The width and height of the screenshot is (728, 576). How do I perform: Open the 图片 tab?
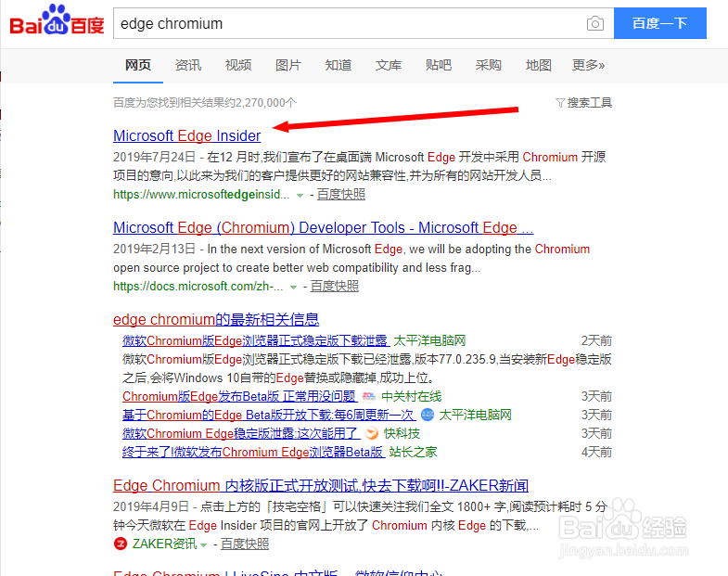[x=288, y=66]
